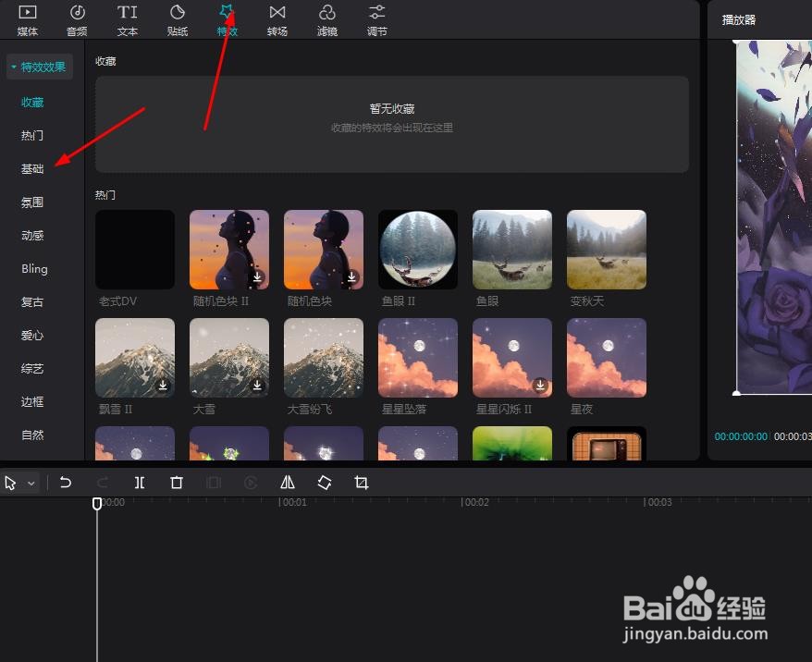Select the Delete icon in the timeline toolbar

tap(177, 482)
